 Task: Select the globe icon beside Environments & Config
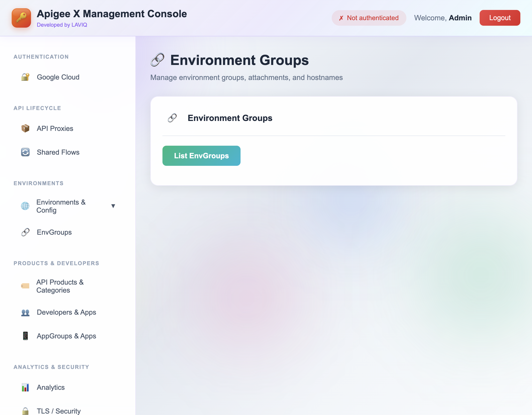25,206
